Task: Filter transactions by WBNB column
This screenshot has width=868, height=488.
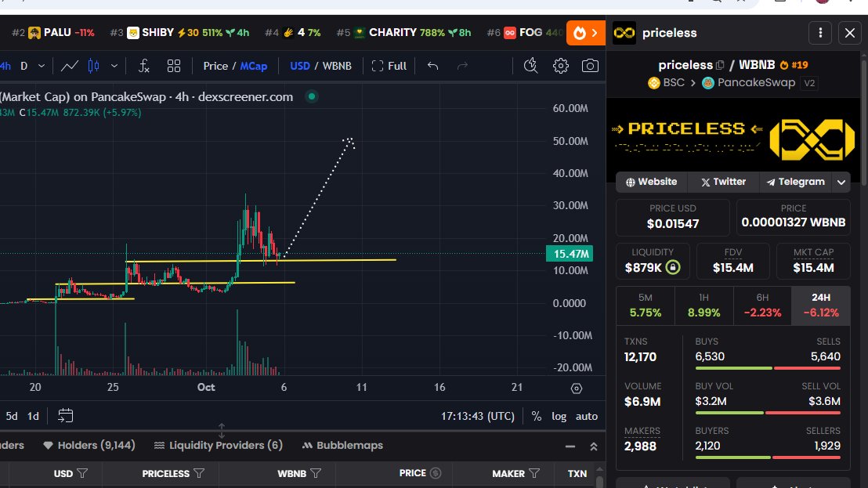Action: pos(316,474)
